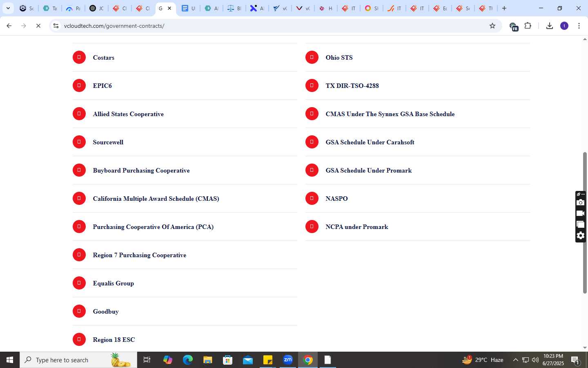Go back to the previous page
The height and width of the screenshot is (368, 588).
pos(9,26)
